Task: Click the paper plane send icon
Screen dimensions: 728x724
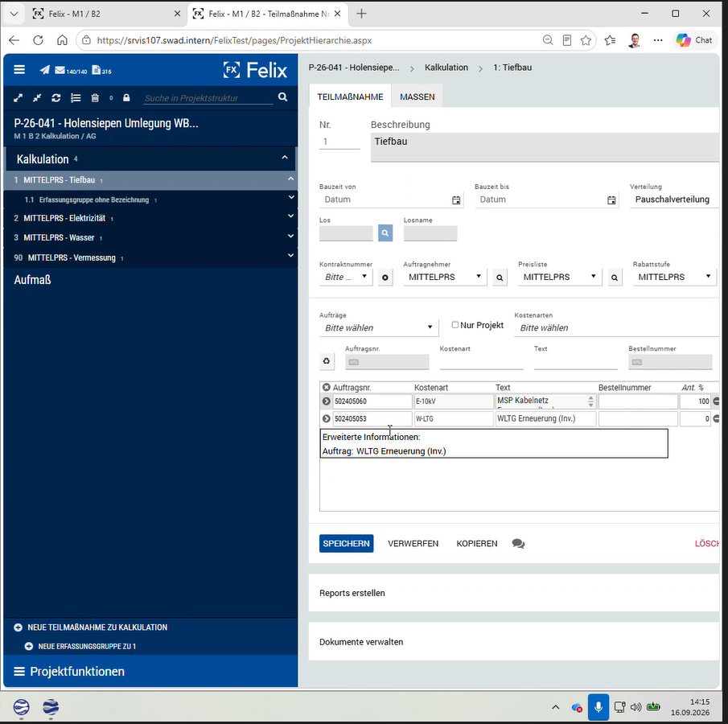Action: [x=44, y=70]
